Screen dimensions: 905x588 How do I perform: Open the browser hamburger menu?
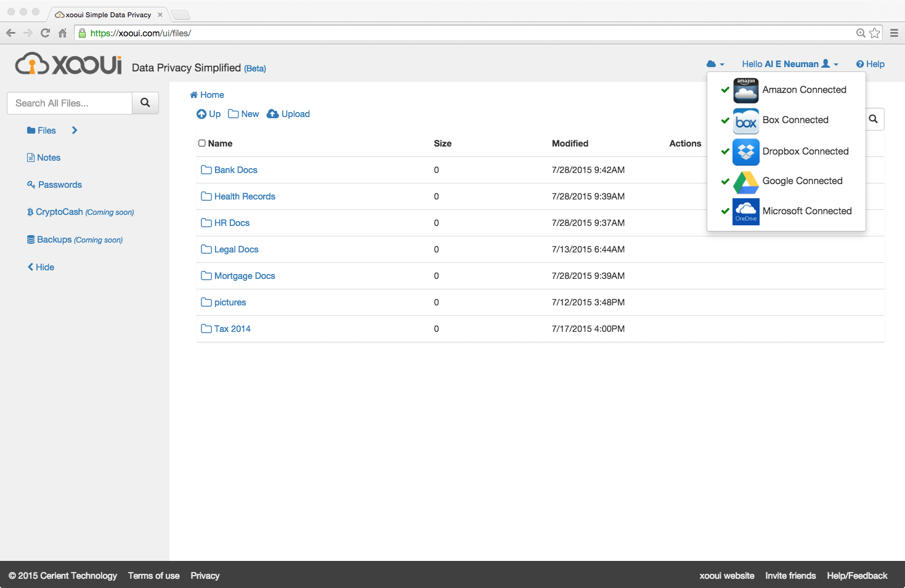pyautogui.click(x=894, y=33)
